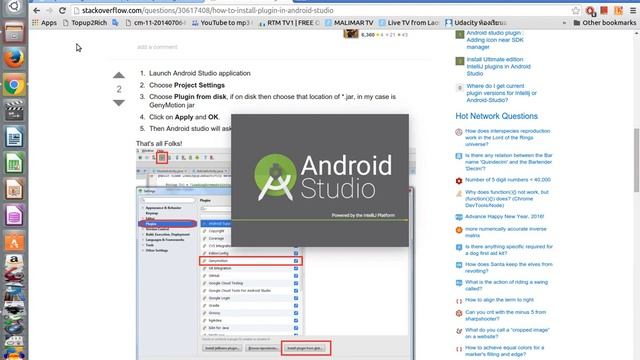Switch to Google Chrome in the launcher

click(14, 85)
